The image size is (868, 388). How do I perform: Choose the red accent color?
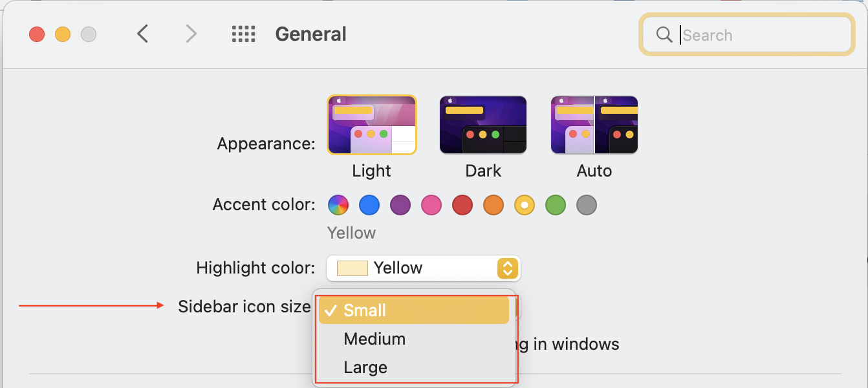point(462,206)
